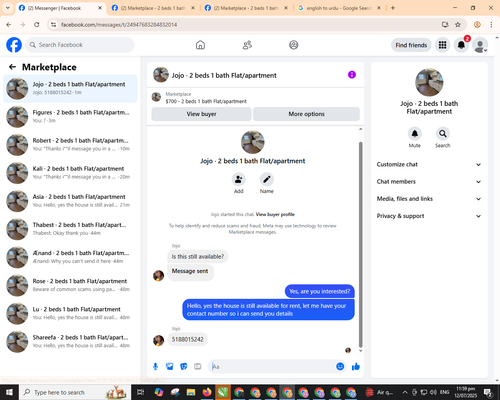Expand Customize chat section

[x=429, y=164]
